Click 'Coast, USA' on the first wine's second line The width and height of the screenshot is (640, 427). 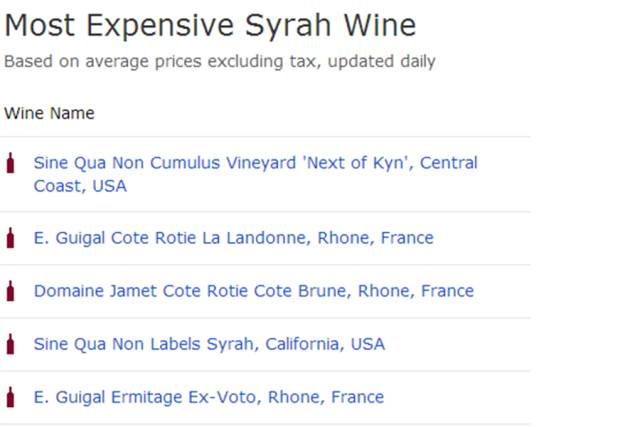(x=80, y=186)
